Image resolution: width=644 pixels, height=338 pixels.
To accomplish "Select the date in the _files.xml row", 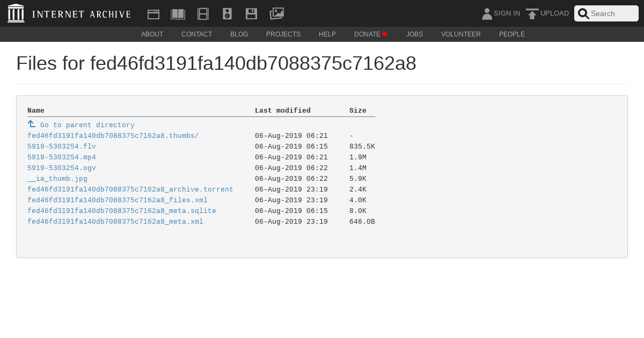I will click(291, 200).
